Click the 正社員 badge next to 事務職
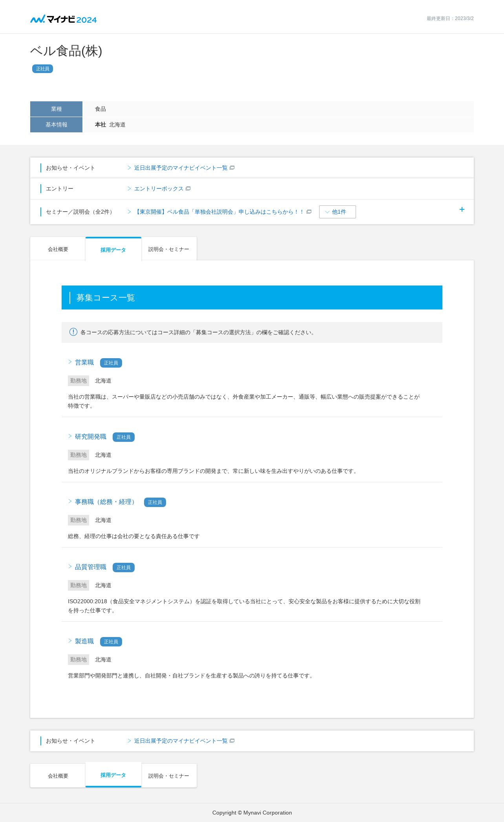Screen dimensions: 504x822 tap(155, 502)
